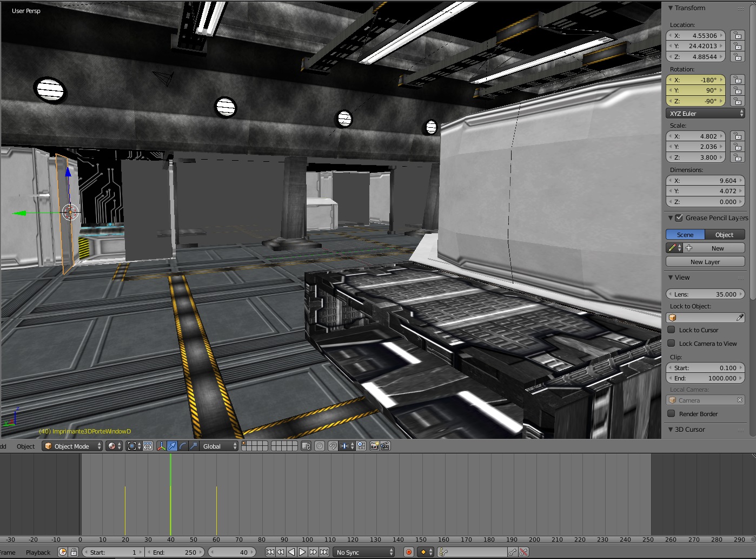Screen dimensions: 756x559
Task: Uncheck the Grease Pencil Layers checkbox
Action: click(679, 218)
